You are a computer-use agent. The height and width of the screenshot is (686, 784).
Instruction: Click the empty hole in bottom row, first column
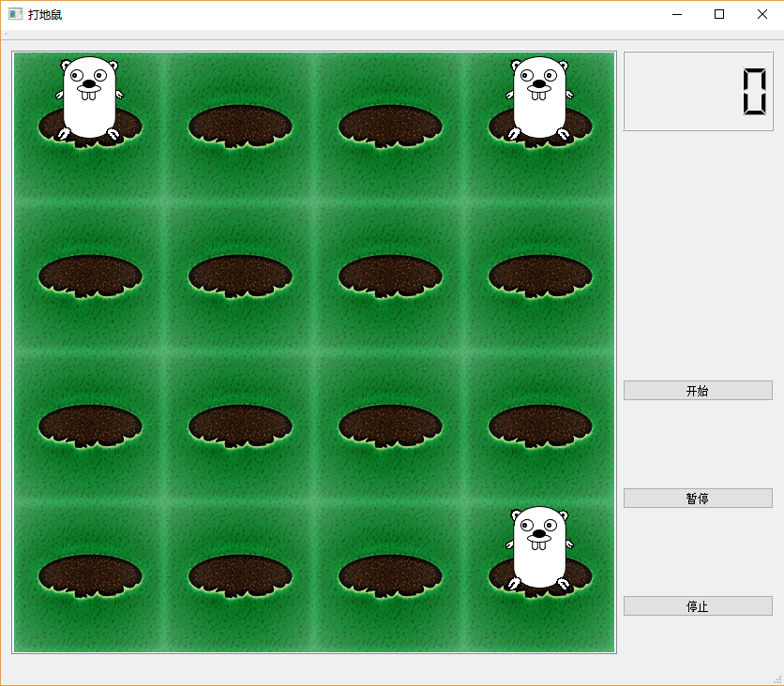tap(90, 576)
